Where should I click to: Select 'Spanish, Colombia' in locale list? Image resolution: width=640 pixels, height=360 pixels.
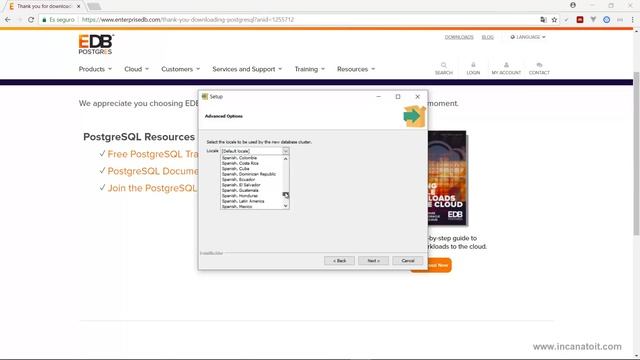[x=251, y=158]
